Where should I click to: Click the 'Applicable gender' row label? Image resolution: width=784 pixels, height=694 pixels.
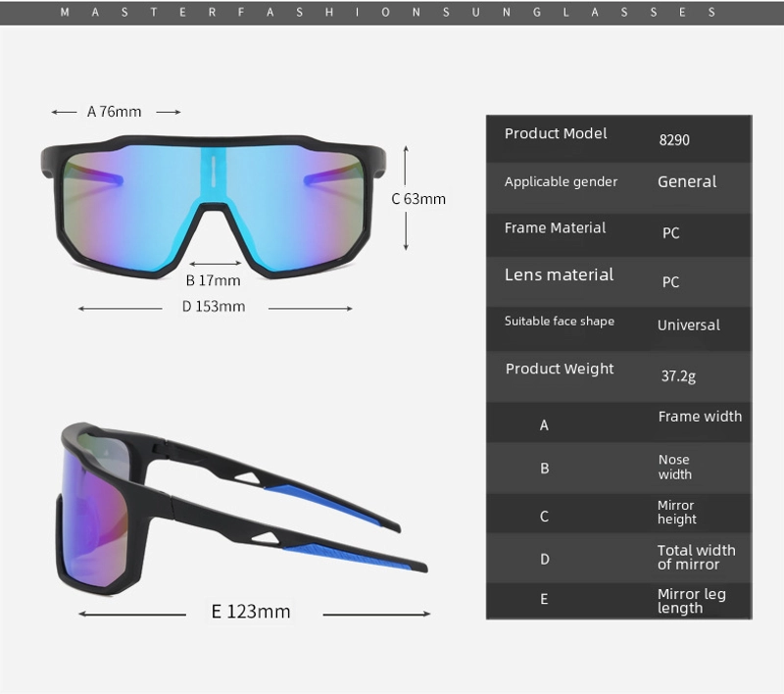(561, 182)
